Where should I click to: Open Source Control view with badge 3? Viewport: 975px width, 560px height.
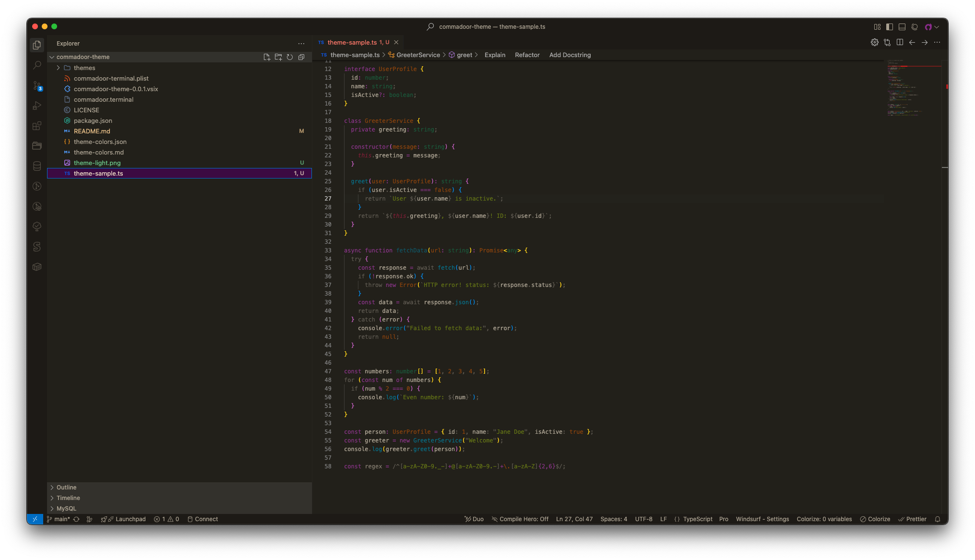37,86
